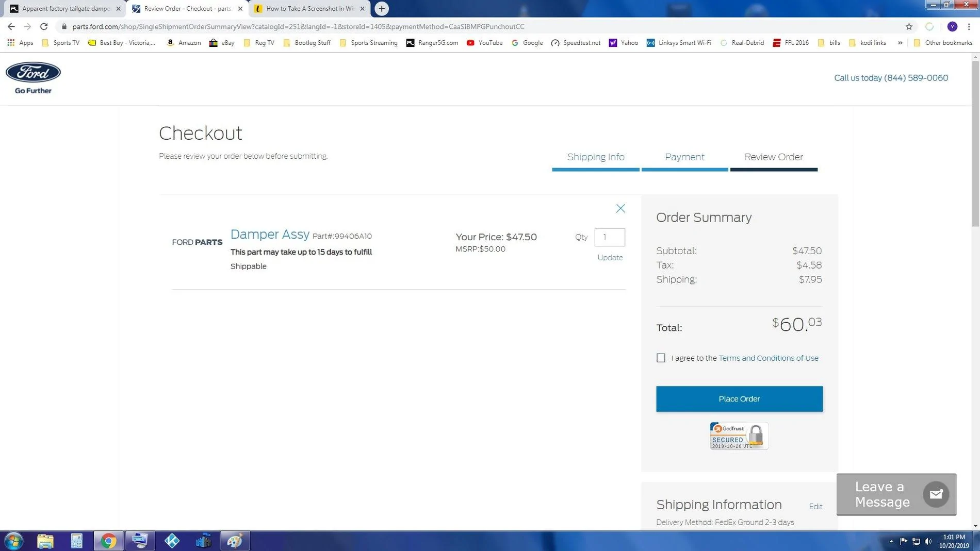Open the Yahoo bookmark

[x=624, y=43]
